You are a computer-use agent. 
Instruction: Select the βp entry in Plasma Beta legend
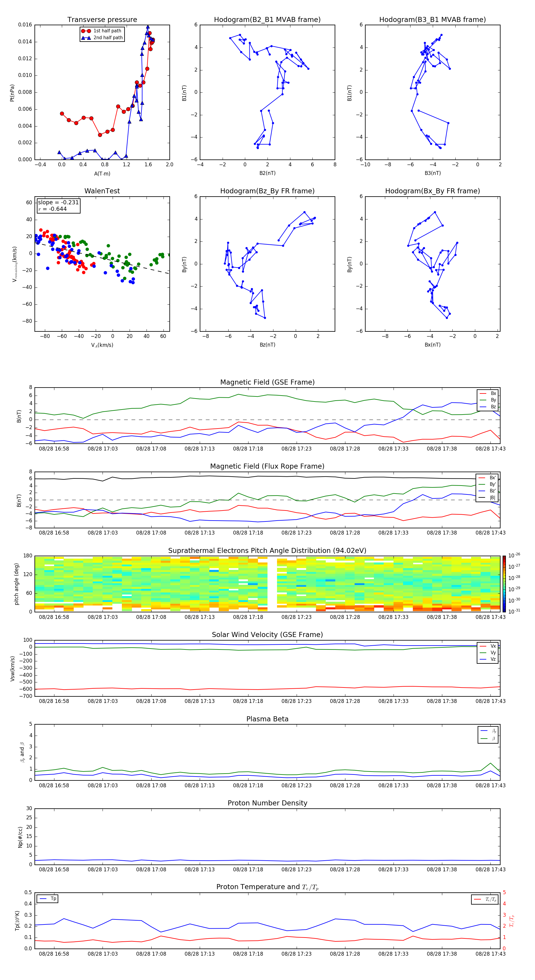488,731
